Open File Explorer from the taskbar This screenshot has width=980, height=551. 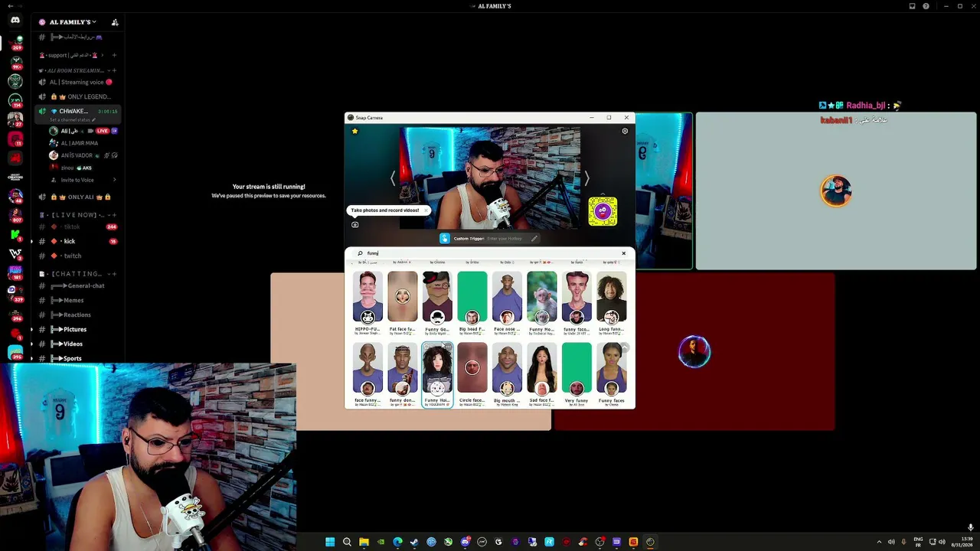pos(364,542)
